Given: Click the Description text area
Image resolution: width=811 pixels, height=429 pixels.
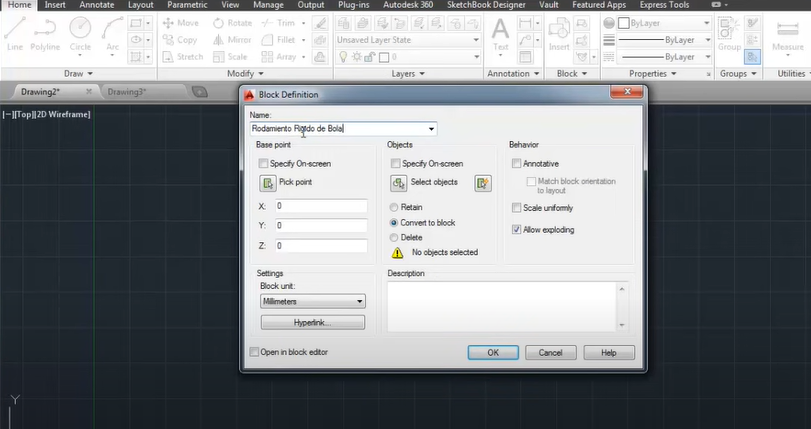Looking at the screenshot, I should 502,306.
